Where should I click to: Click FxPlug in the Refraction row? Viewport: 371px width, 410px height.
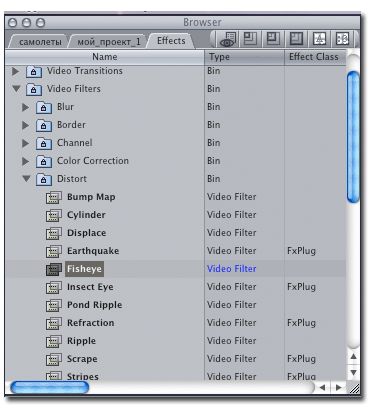tap(301, 323)
